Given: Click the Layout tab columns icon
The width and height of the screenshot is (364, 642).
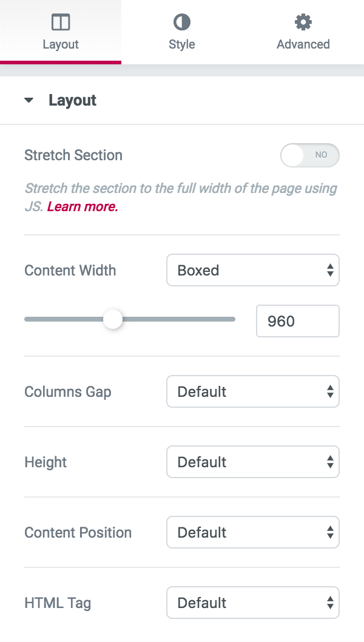Looking at the screenshot, I should tap(61, 23).
